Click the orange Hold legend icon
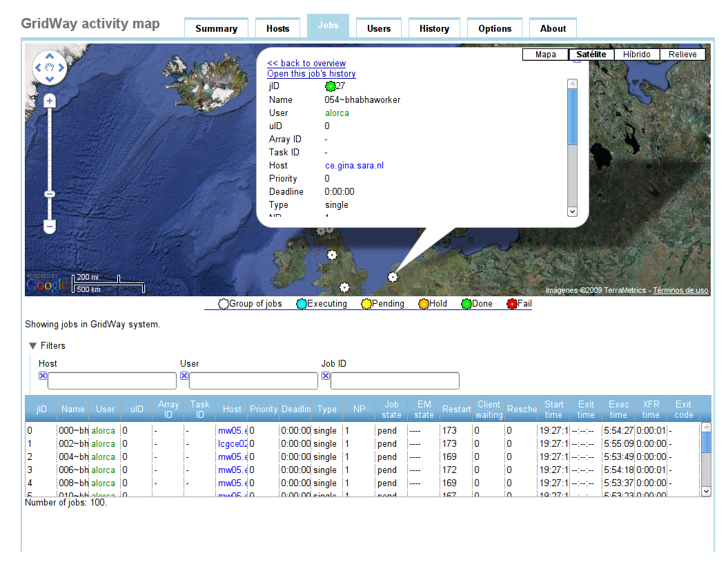This screenshot has width=728, height=567. point(424,304)
